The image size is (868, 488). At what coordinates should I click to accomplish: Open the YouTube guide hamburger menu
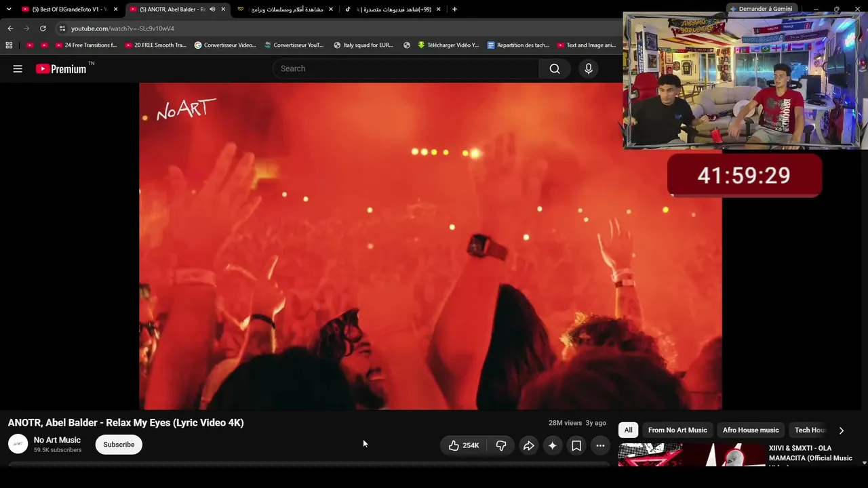18,68
